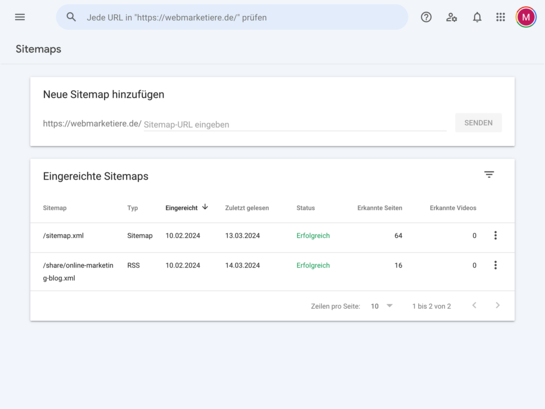This screenshot has height=409, width=545.
Task: Open rows per page dropdown
Action: 381,306
